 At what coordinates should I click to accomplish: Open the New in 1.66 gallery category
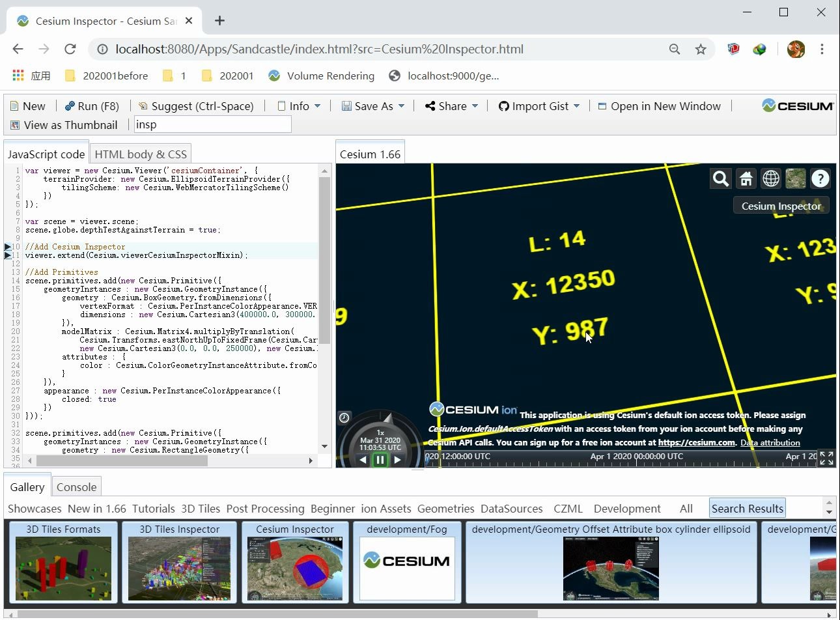[97, 509]
